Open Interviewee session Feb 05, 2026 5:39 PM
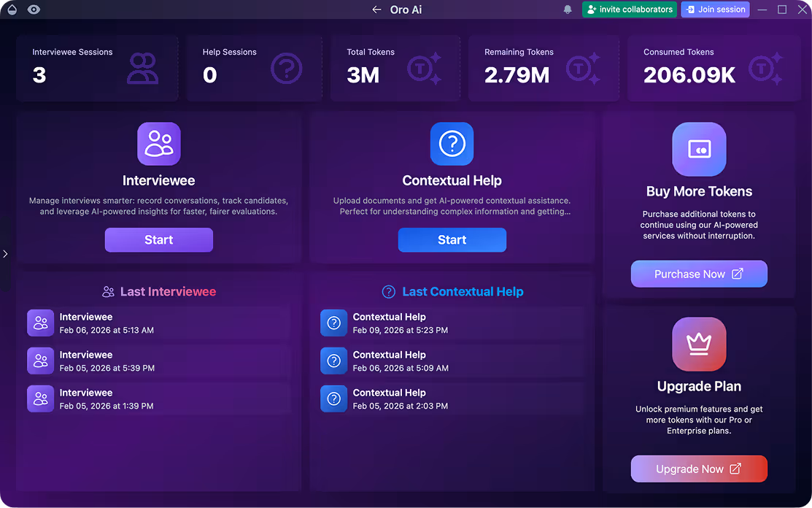 click(158, 361)
